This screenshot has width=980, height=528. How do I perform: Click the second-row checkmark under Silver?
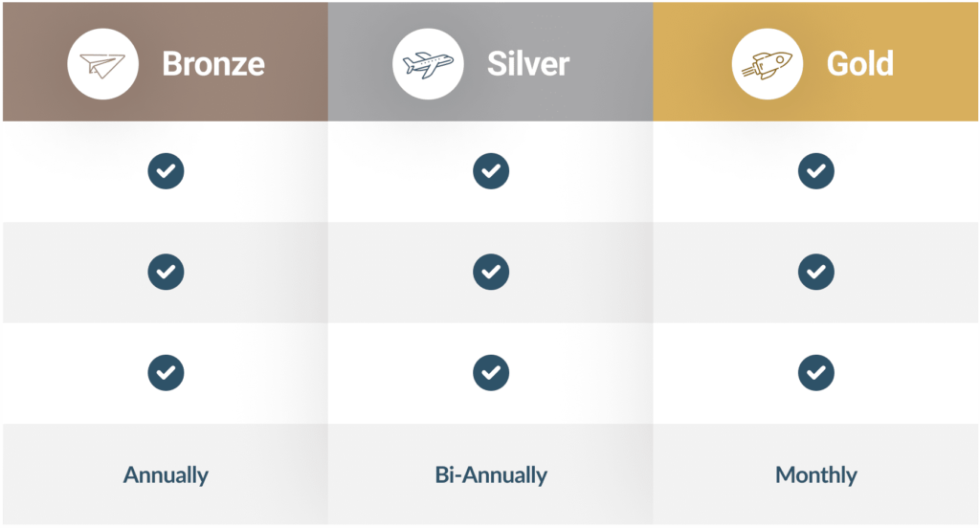click(491, 272)
